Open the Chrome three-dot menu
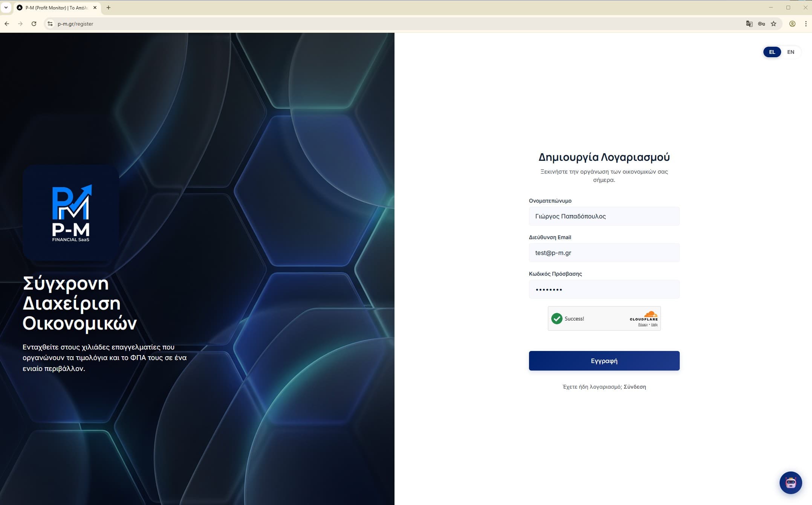 [x=806, y=24]
